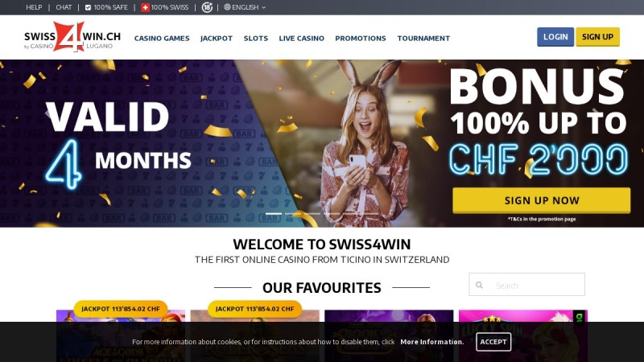Open the Live Casino menu item
Image resolution: width=644 pixels, height=362 pixels.
(301, 38)
